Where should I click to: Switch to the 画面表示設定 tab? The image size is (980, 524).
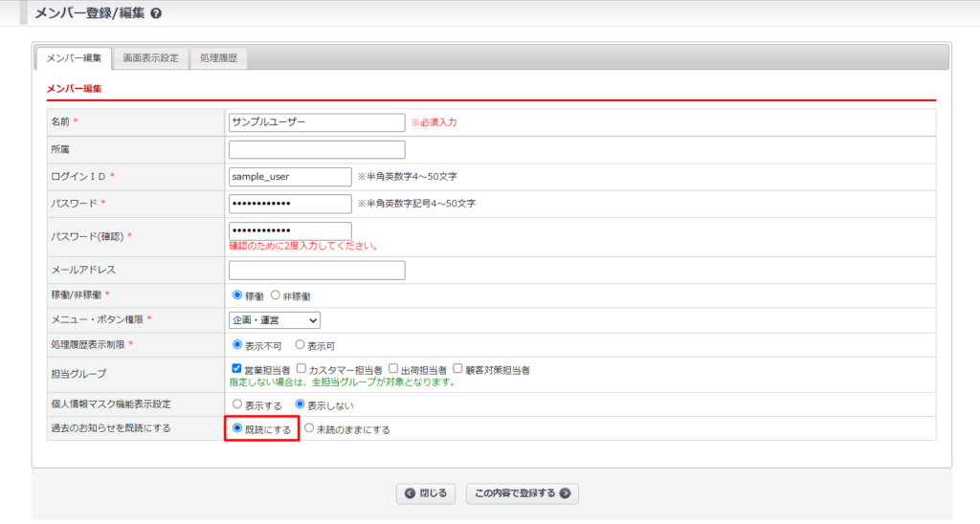[x=150, y=58]
